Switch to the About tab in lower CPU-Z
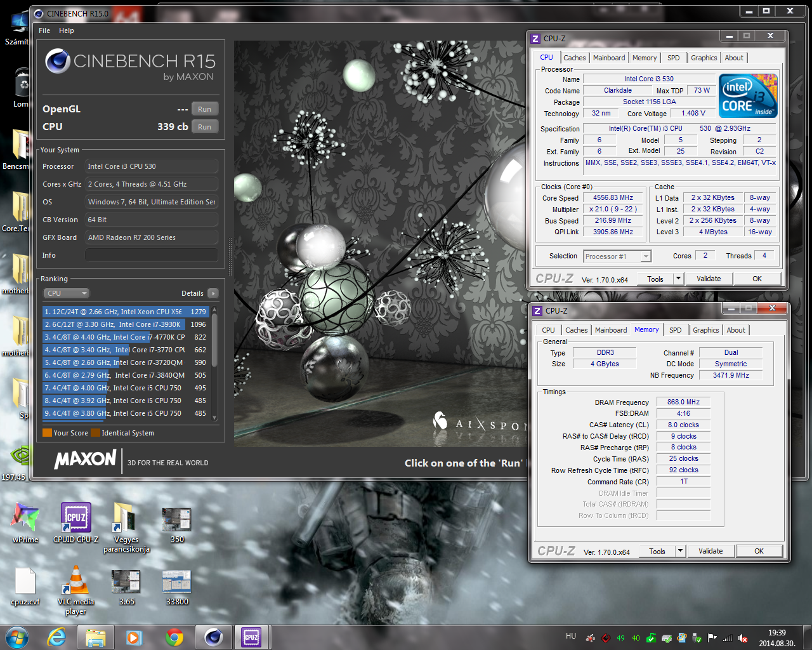This screenshot has height=650, width=812. tap(736, 330)
